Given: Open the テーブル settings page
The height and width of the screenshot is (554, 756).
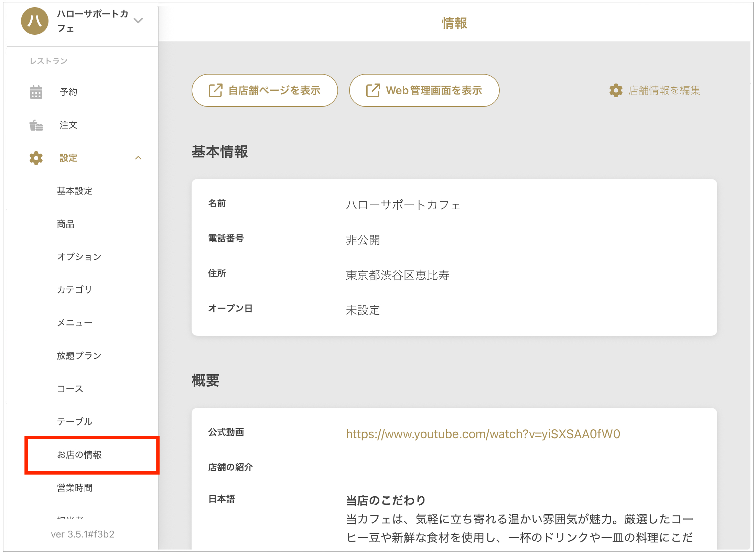Looking at the screenshot, I should pos(75,422).
